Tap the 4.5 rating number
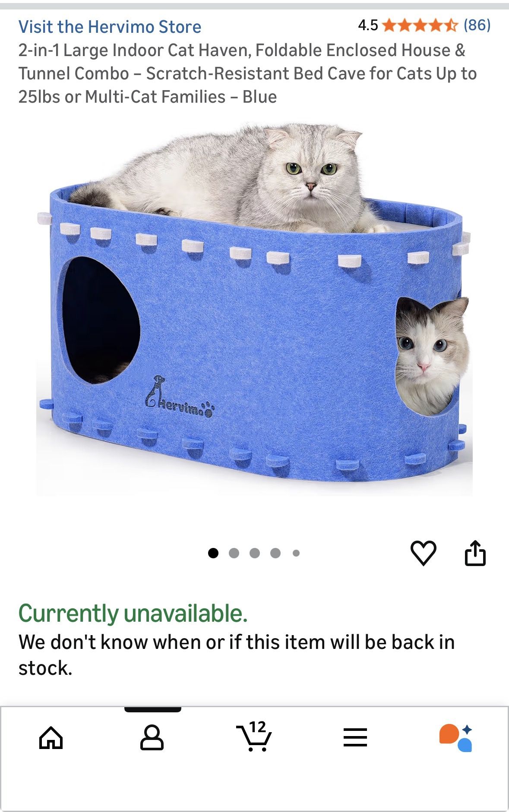Screen dimensions: 509x812 click(368, 25)
